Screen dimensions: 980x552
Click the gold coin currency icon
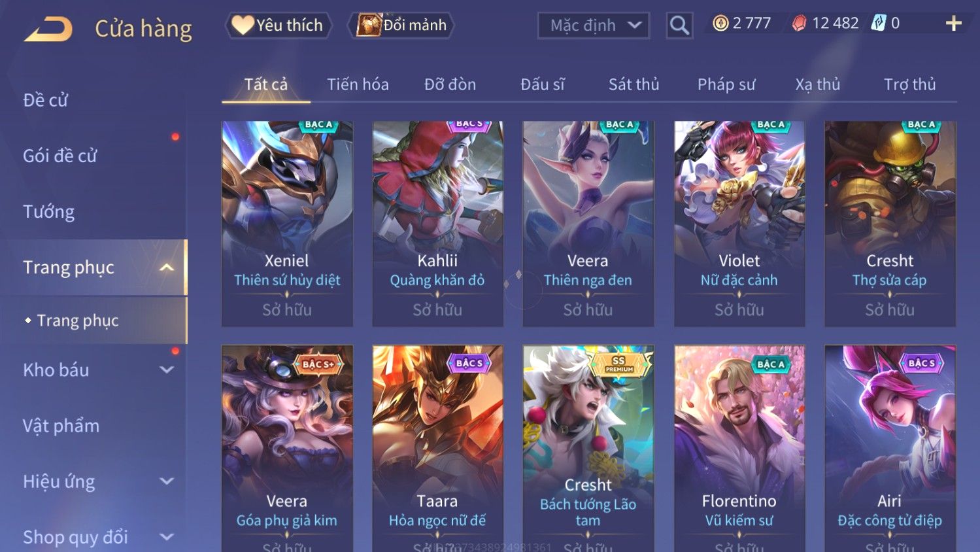[720, 24]
